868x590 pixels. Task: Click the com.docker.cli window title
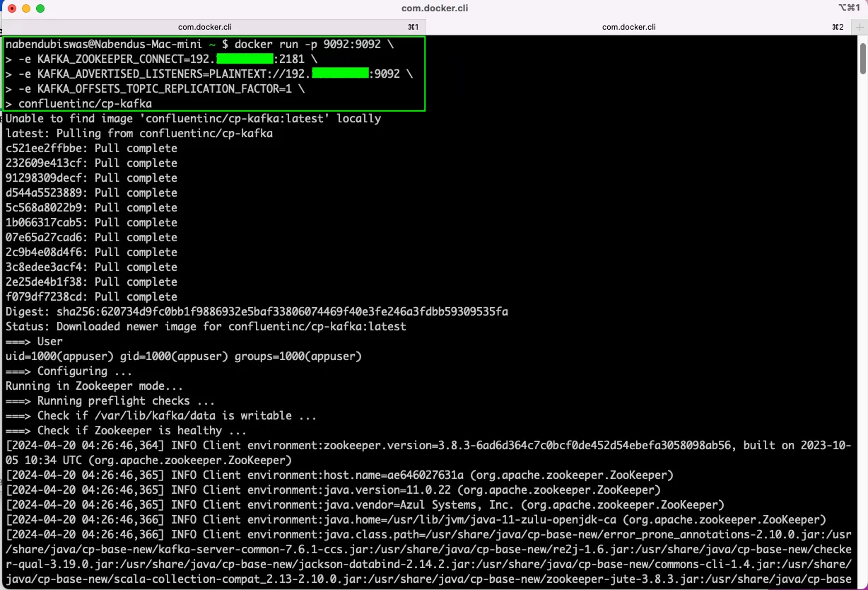click(x=434, y=8)
